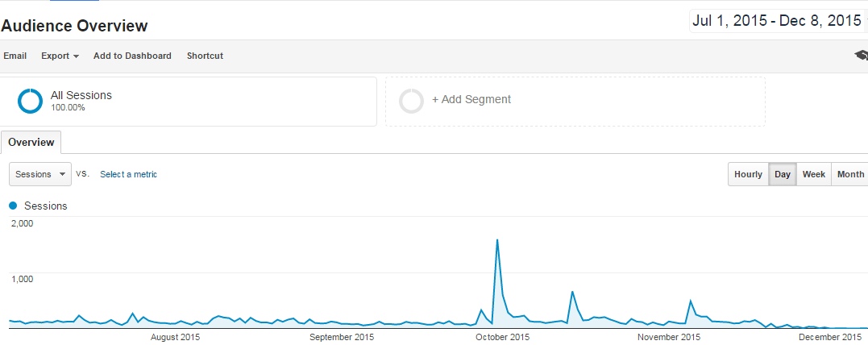This screenshot has width=868, height=345.
Task: Open the date range Jul 1 - Dec 8 picker
Action: click(x=777, y=21)
